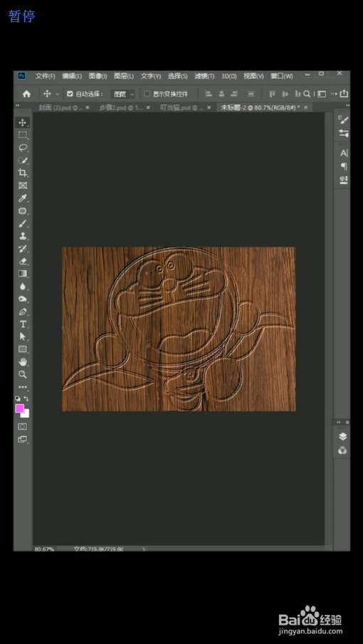Click the Share export icon
The image size is (363, 644).
(344, 94)
